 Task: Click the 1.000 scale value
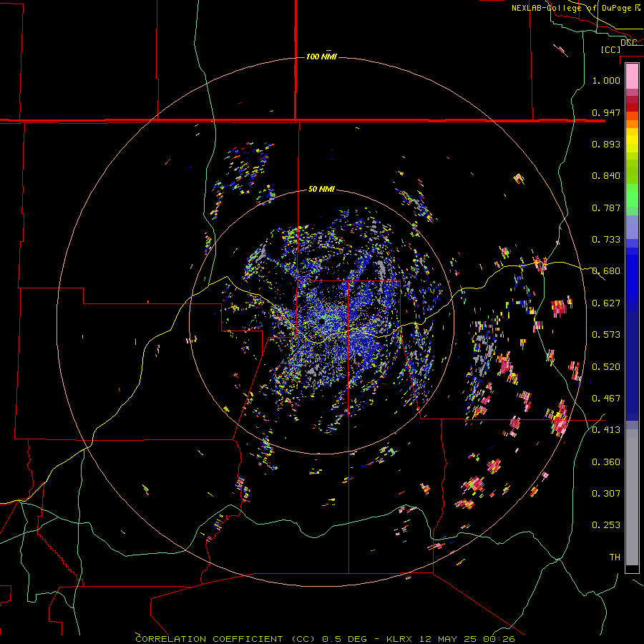[x=606, y=80]
